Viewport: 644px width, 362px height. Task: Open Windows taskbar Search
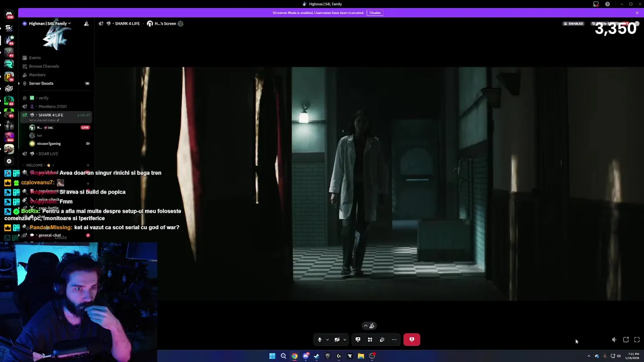283,356
